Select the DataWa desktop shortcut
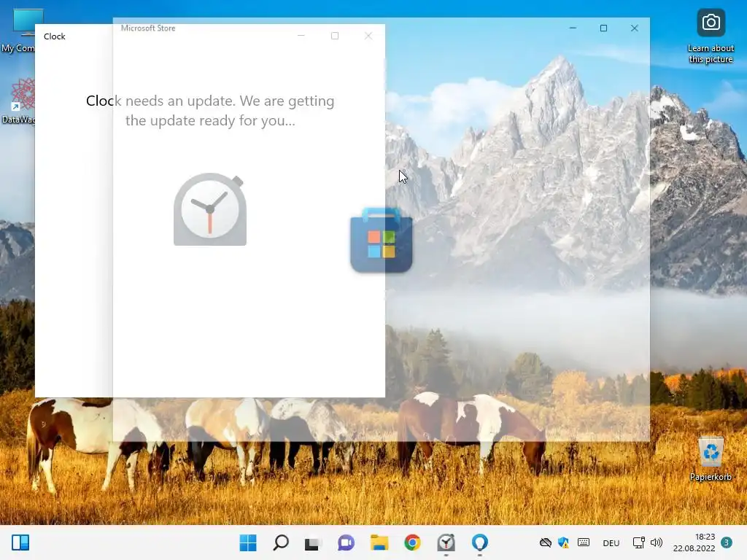 pyautogui.click(x=18, y=101)
